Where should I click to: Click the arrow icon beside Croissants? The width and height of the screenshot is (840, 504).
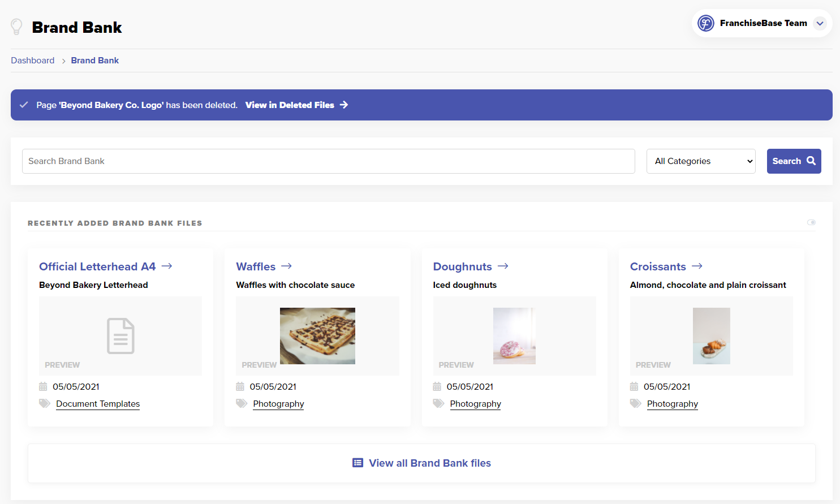click(x=697, y=266)
